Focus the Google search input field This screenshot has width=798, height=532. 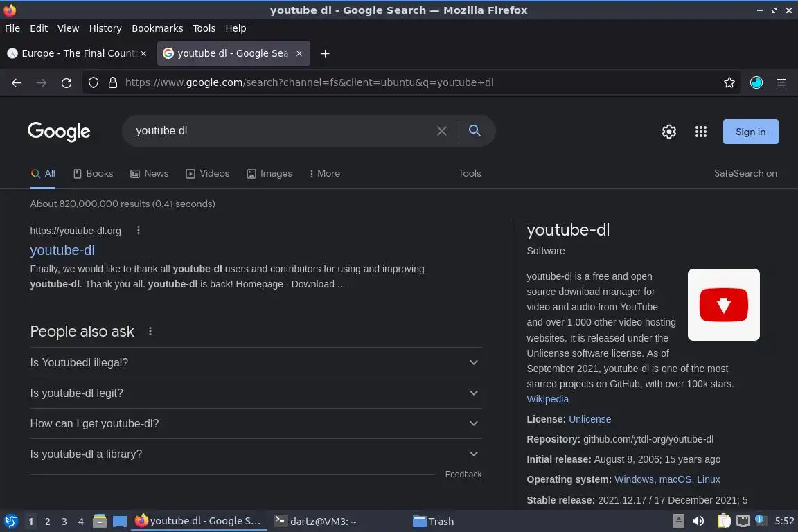pos(283,131)
